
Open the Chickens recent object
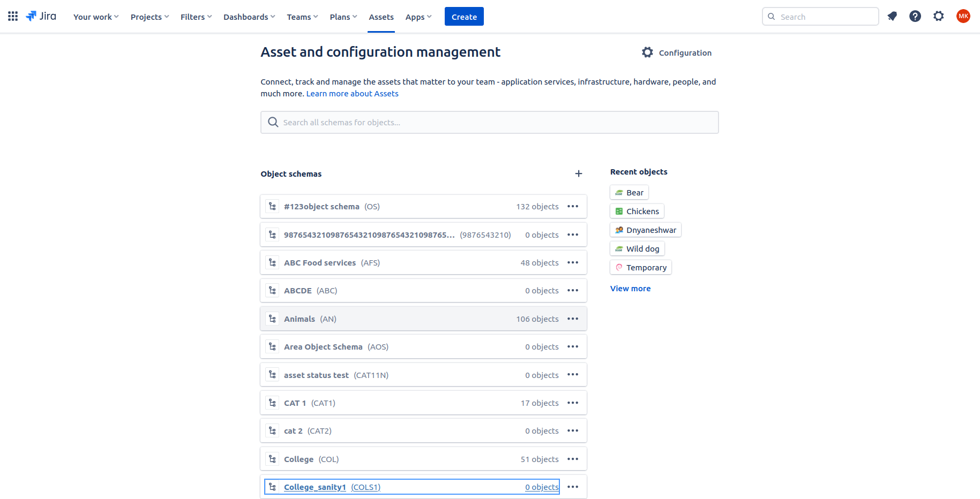[x=637, y=211]
